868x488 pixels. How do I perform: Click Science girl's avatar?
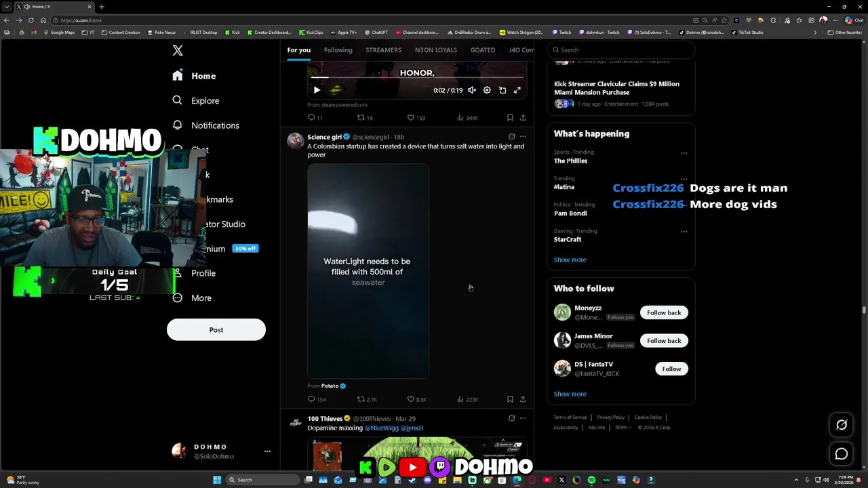(x=295, y=140)
